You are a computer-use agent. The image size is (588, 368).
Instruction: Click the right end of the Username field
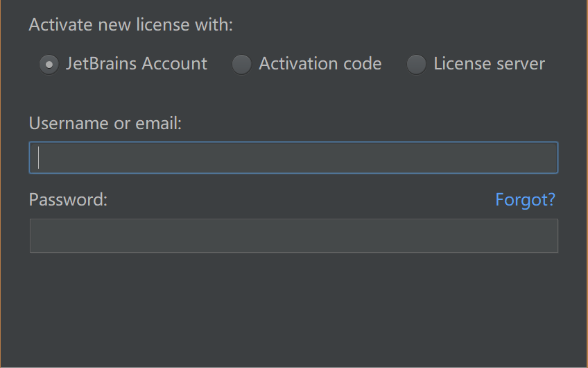(549, 158)
